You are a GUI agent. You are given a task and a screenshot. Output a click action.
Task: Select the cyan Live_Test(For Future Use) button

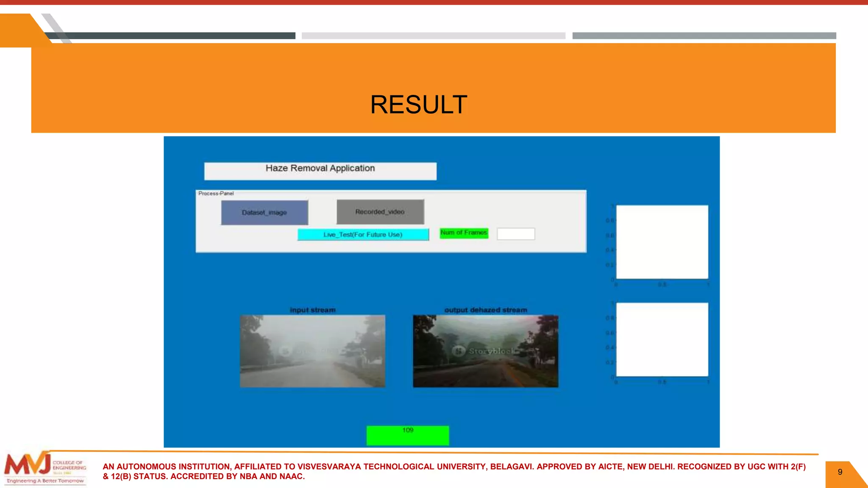pyautogui.click(x=363, y=234)
